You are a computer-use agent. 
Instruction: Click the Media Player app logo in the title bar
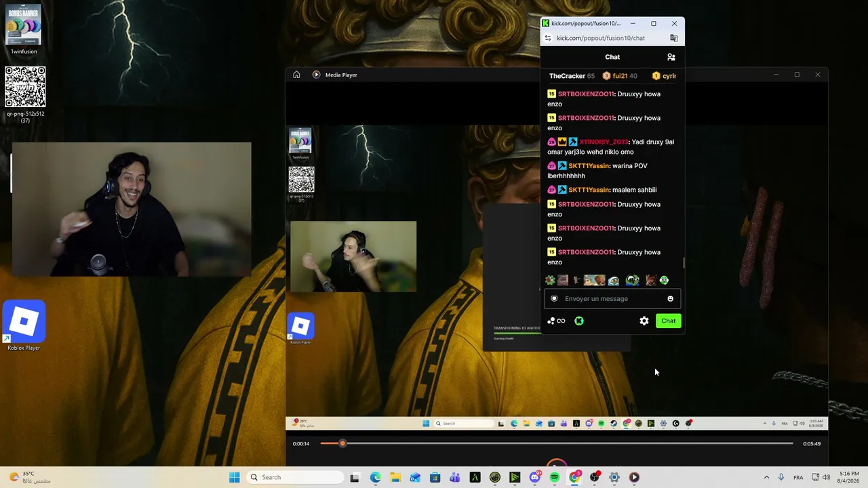(x=316, y=75)
